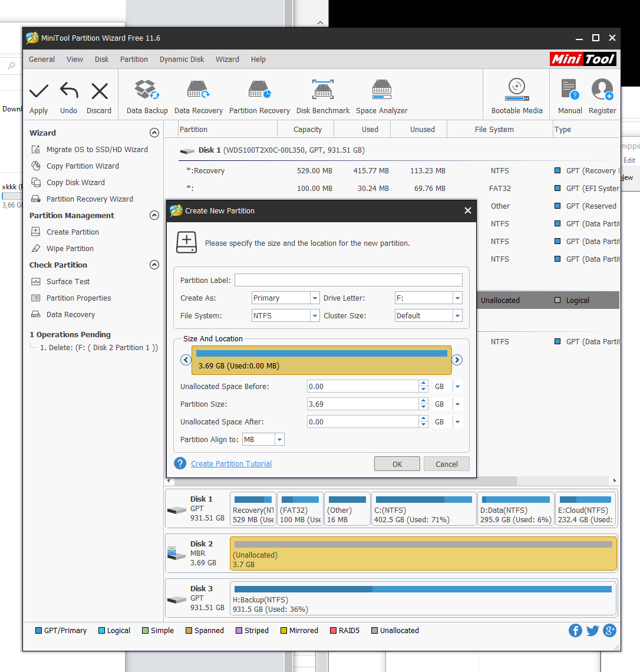Open the File System dropdown
The height and width of the screenshot is (672, 640).
pyautogui.click(x=315, y=315)
